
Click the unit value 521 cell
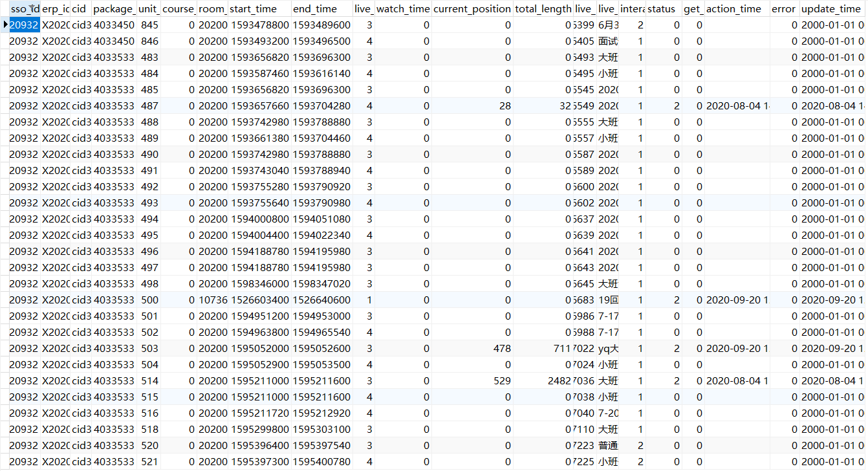coord(148,461)
